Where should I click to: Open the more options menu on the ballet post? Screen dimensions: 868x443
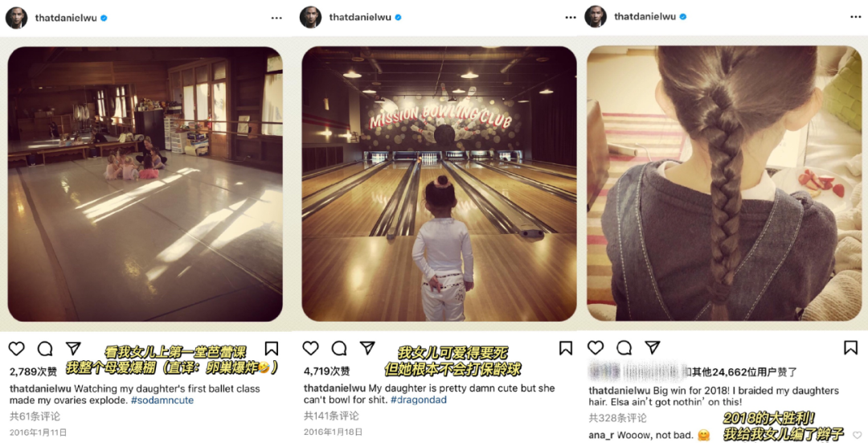(x=276, y=18)
